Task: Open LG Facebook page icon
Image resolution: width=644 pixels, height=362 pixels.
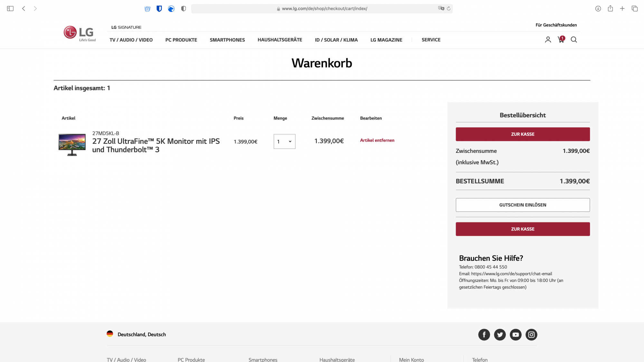Action: (x=484, y=335)
